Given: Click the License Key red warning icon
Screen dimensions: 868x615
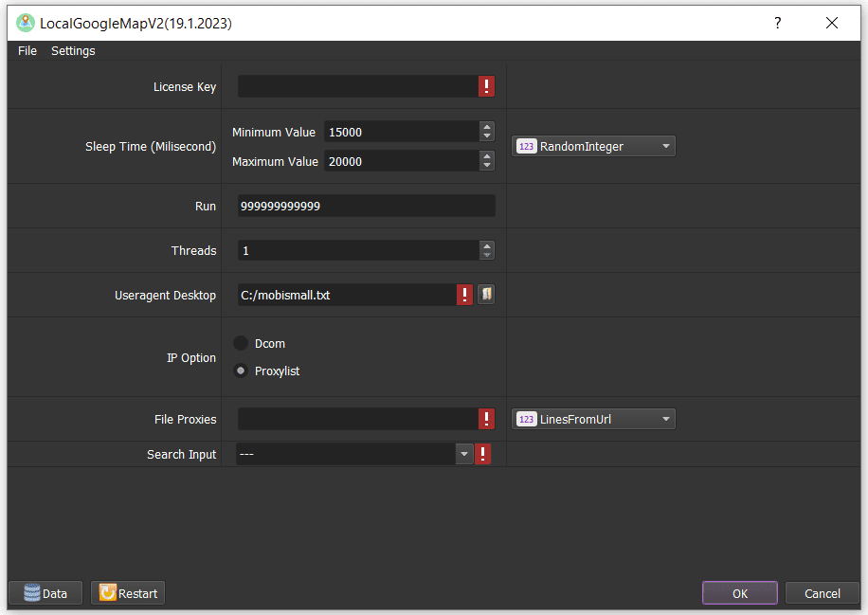Looking at the screenshot, I should [486, 86].
